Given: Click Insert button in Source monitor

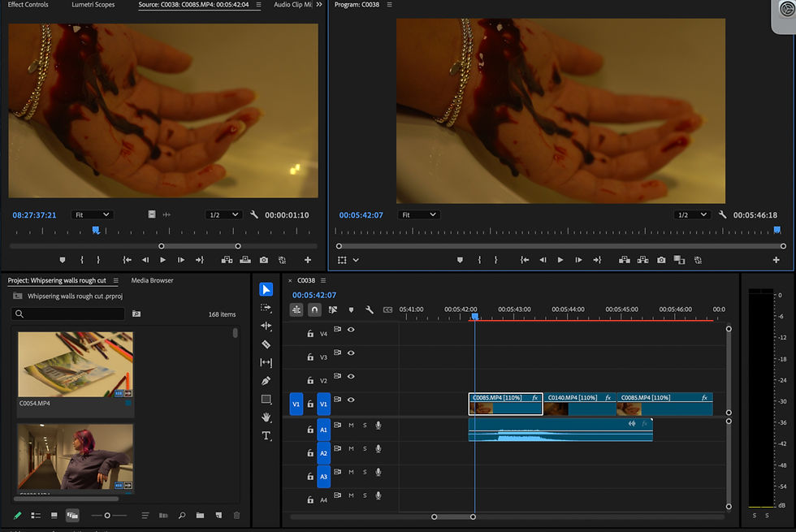Looking at the screenshot, I should 227,260.
